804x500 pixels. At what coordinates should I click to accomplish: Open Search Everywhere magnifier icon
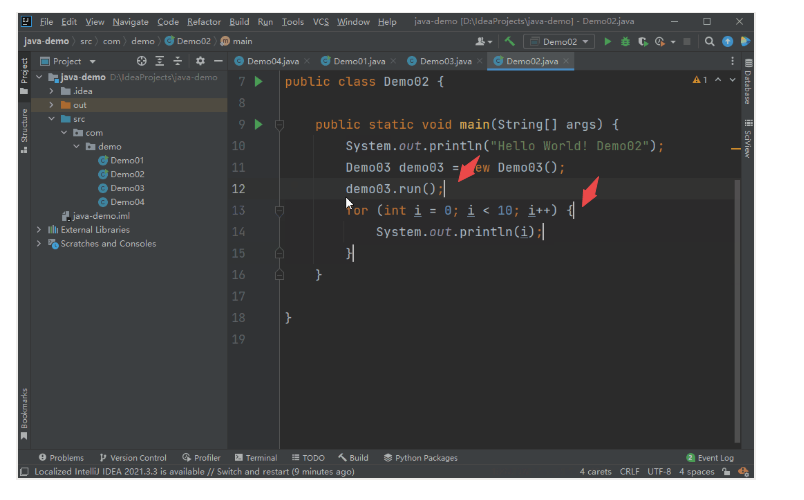point(709,42)
